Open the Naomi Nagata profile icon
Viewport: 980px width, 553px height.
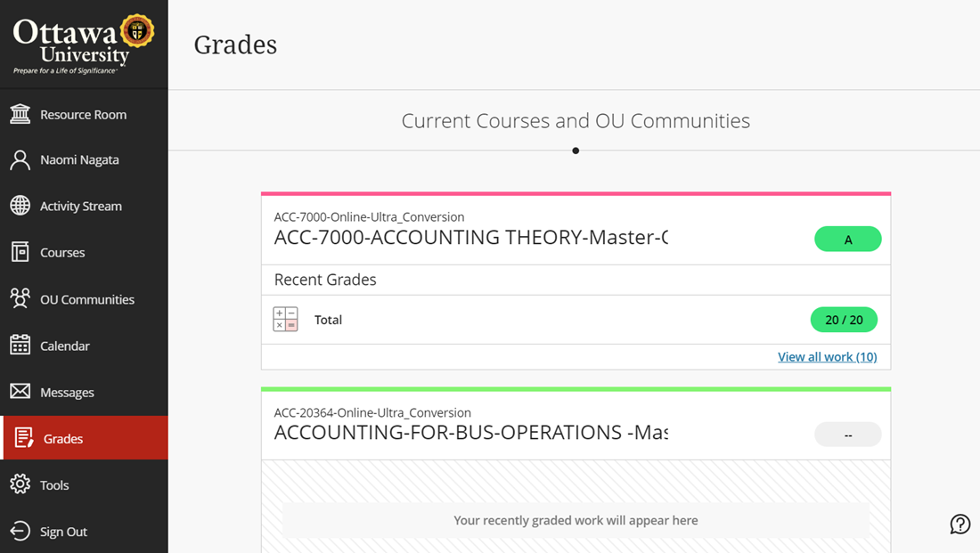[x=20, y=160]
